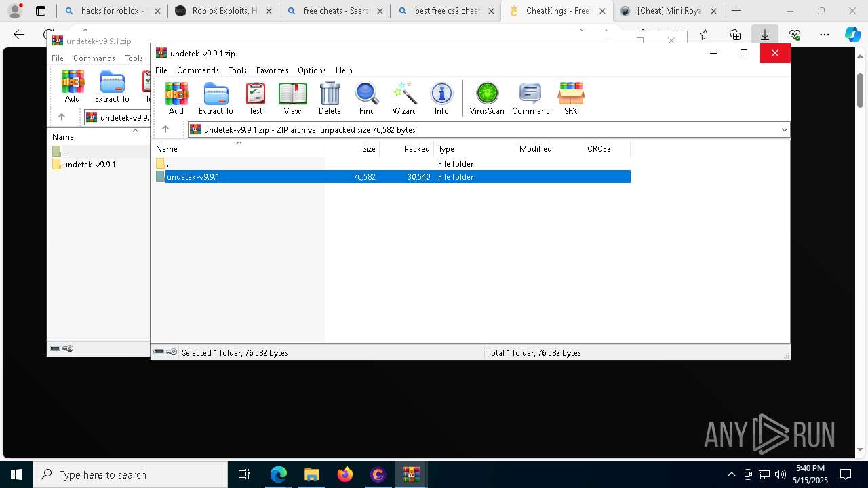Image resolution: width=868 pixels, height=488 pixels.
Task: Open Microsoft Edge from taskbar
Action: [x=279, y=474]
